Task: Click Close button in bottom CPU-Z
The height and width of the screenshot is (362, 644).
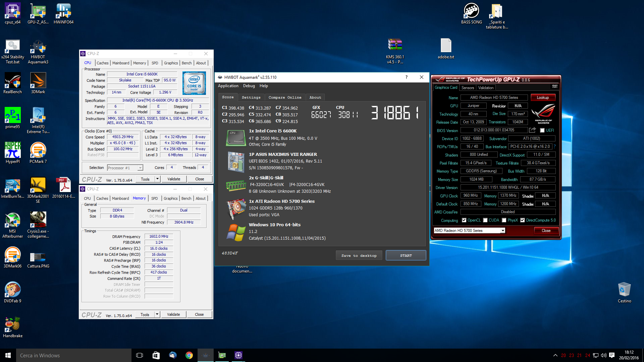Action: pyautogui.click(x=199, y=314)
